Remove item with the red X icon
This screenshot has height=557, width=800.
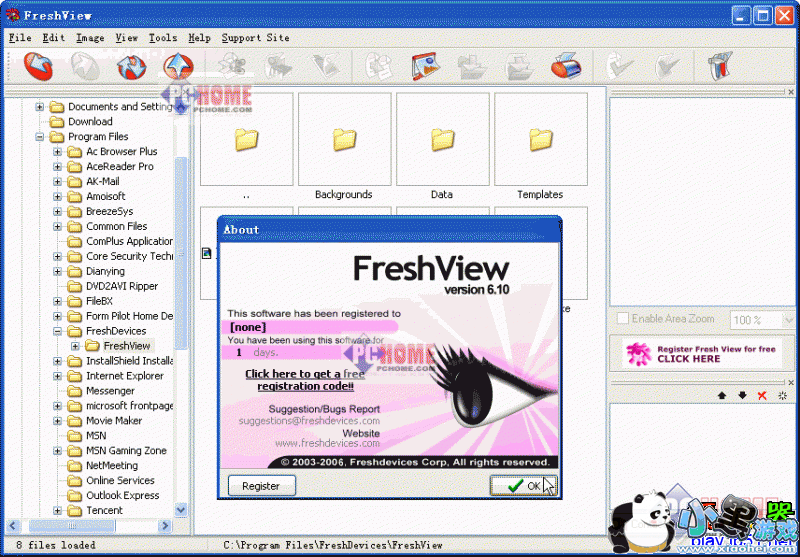coord(762,395)
